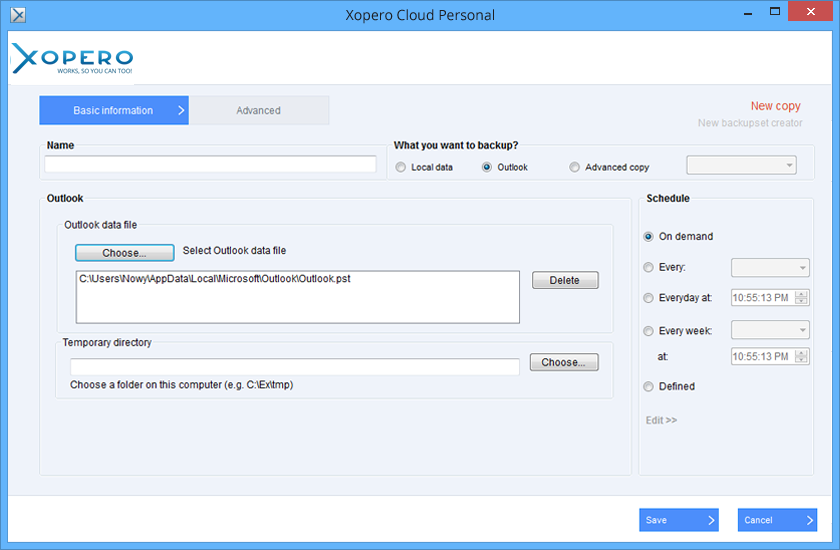
Task: Click the weekly 'at' time field
Action: (x=762, y=357)
